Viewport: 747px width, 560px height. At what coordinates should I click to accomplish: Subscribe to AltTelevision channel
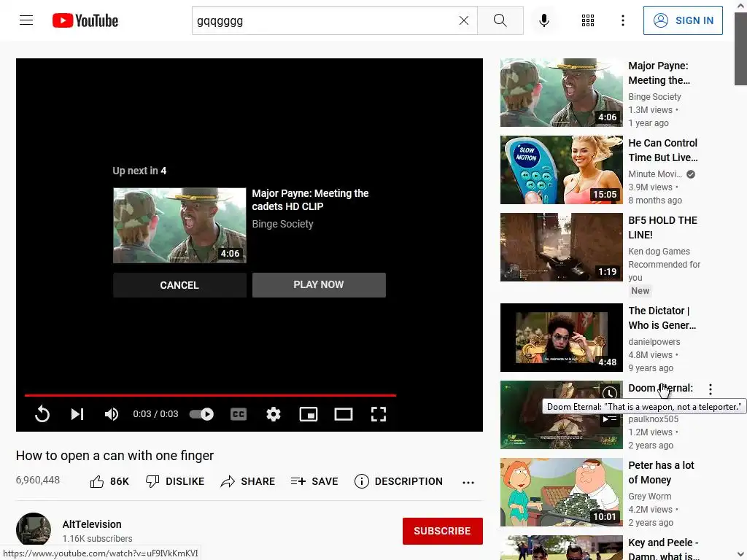click(x=443, y=531)
